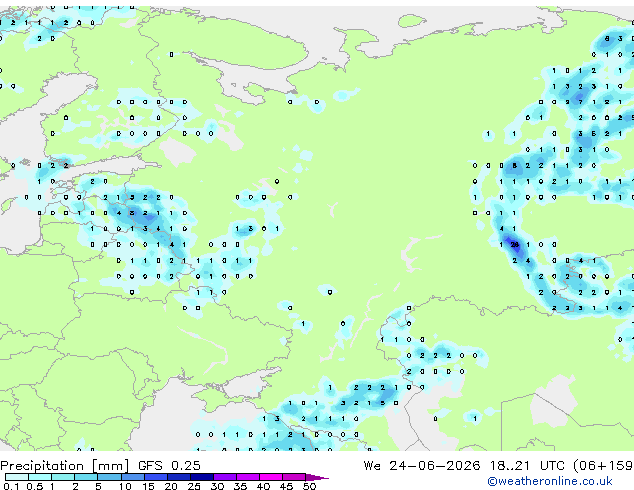Click the legend label "20"

(x=171, y=486)
